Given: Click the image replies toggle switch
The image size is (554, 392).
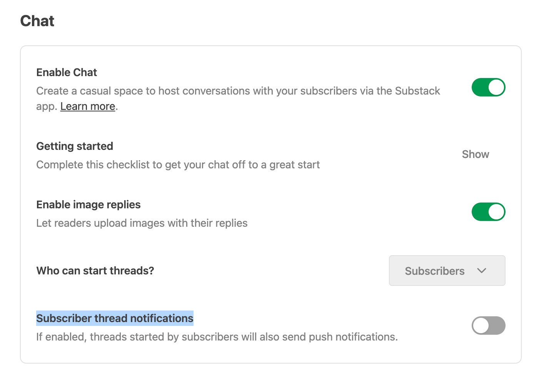Looking at the screenshot, I should click(488, 212).
